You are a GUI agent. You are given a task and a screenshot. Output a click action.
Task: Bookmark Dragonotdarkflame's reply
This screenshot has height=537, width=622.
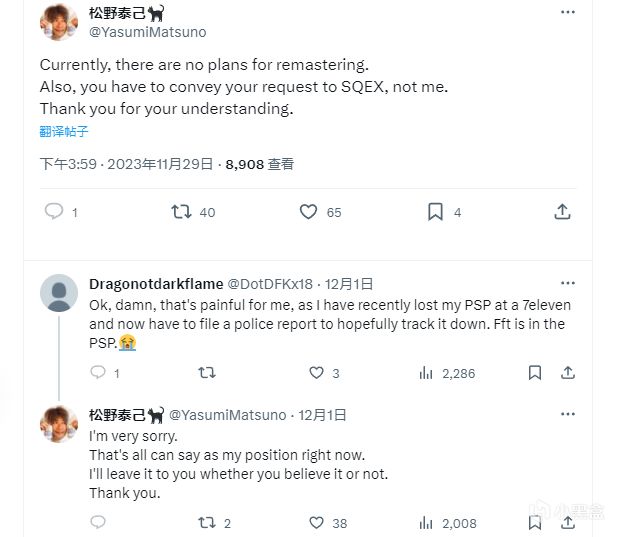[x=536, y=373]
